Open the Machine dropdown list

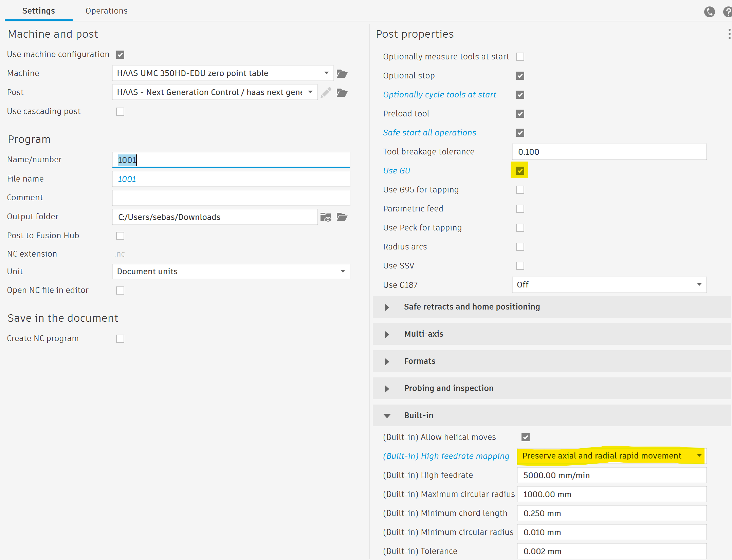tap(223, 73)
